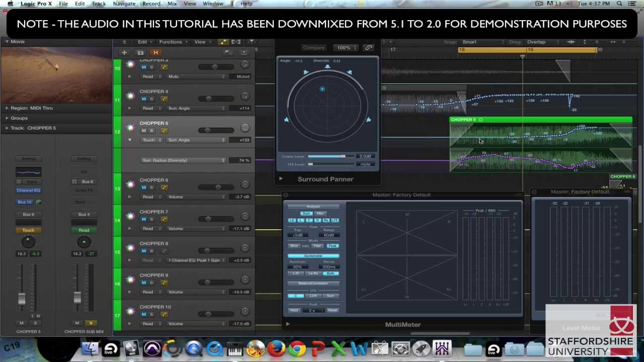This screenshot has width=644, height=362.
Task: Add a new track with the plus button
Action: (x=124, y=52)
